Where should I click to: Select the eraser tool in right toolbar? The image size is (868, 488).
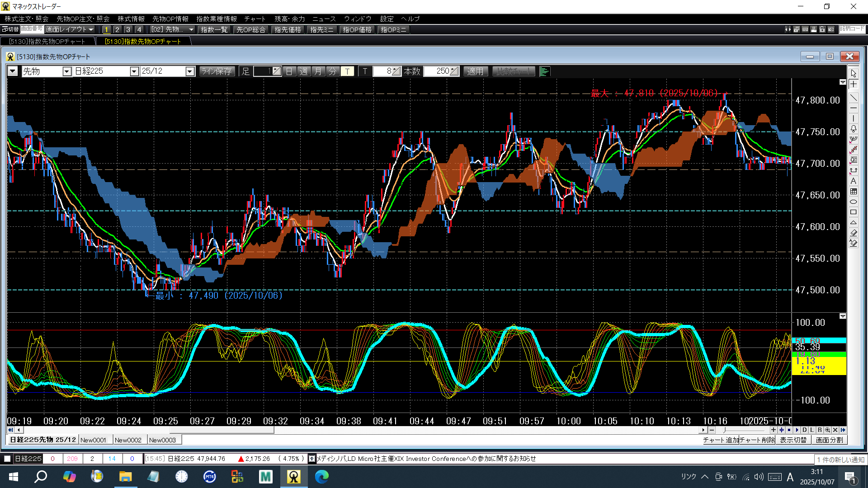pos(853,233)
